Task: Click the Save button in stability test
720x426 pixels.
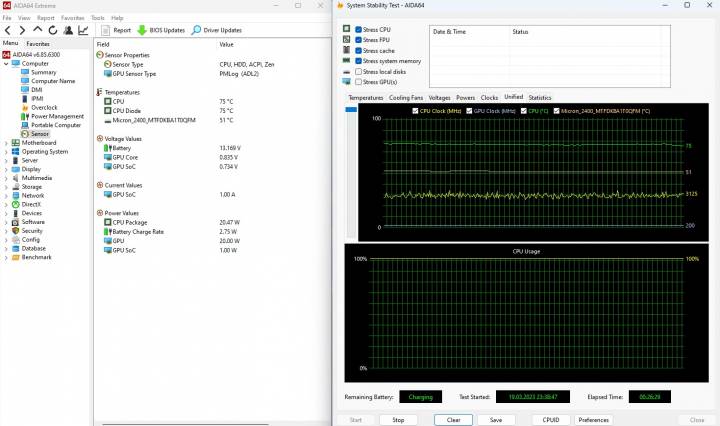Action: [x=496, y=420]
